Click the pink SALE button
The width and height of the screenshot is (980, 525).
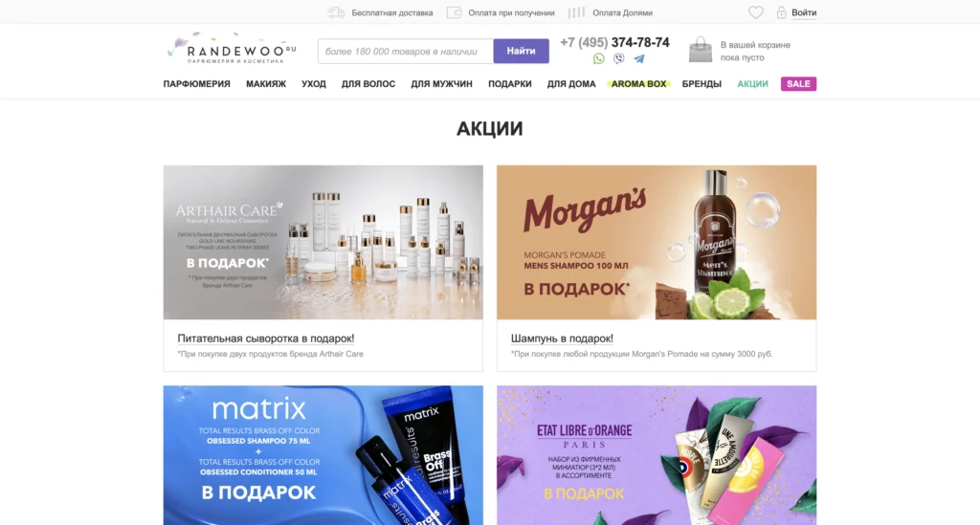[799, 83]
